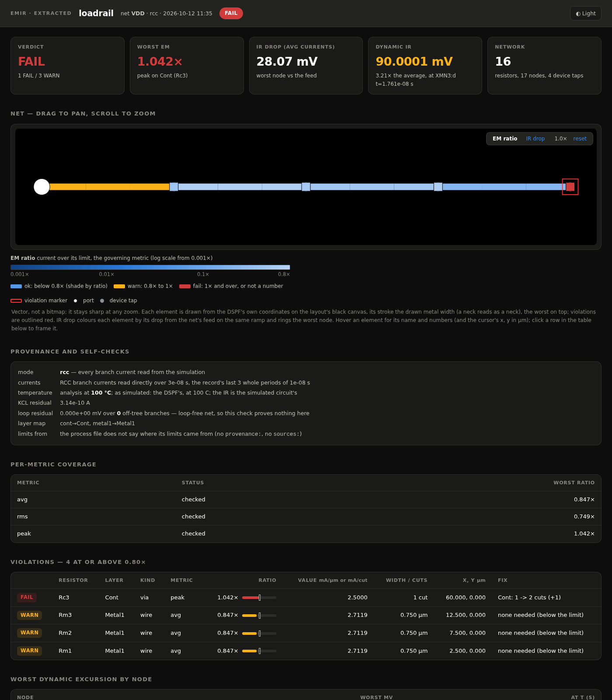Click the Rm1 WARN violation row

point(306,651)
